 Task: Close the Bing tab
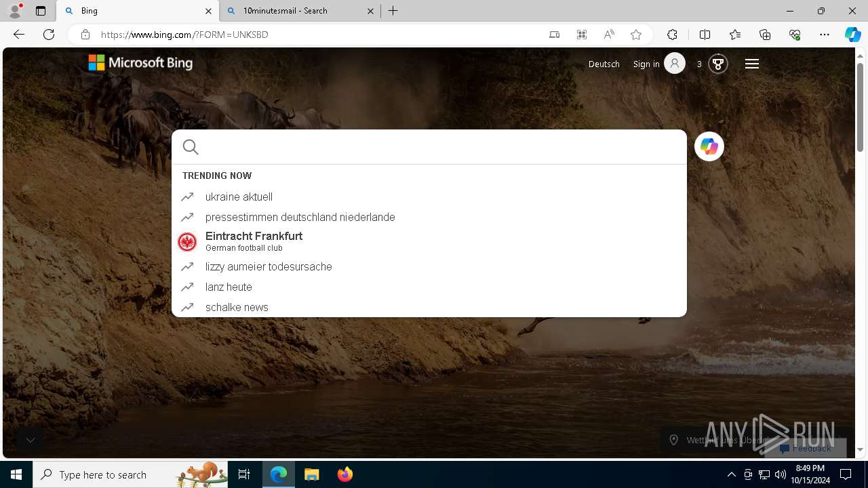point(208,11)
